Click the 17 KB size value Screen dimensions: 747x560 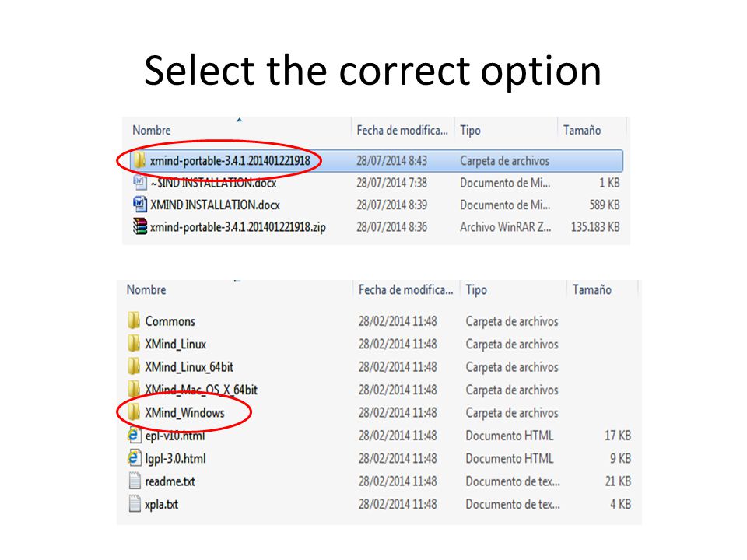[618, 436]
